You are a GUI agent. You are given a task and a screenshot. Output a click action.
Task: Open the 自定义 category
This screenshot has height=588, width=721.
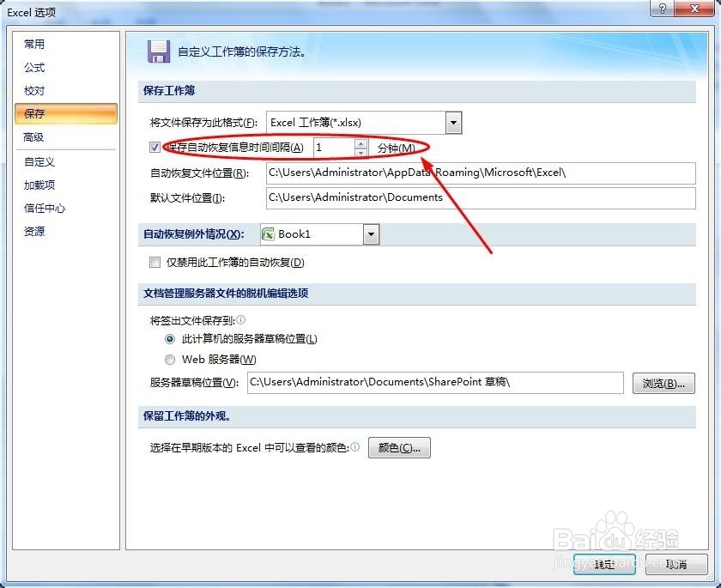coord(39,162)
